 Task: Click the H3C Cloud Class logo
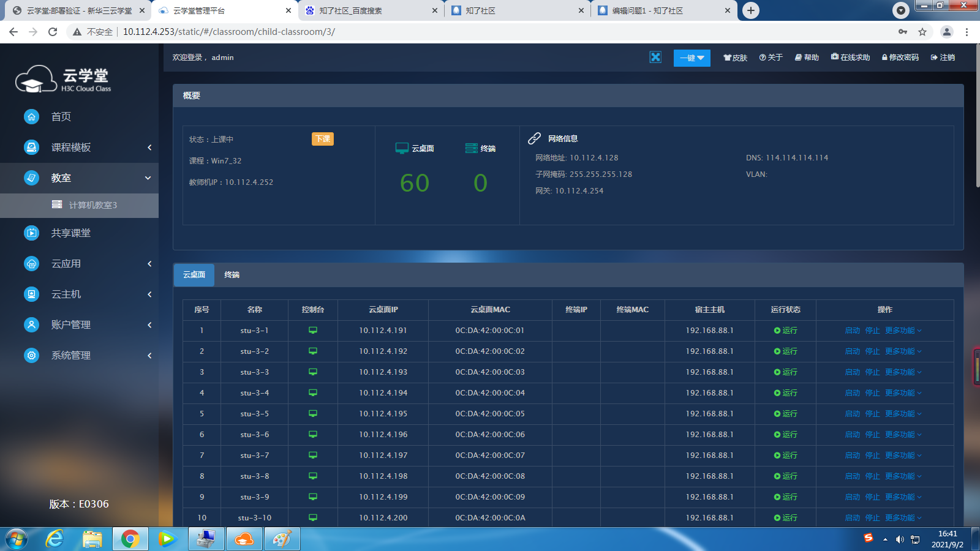pos(63,79)
